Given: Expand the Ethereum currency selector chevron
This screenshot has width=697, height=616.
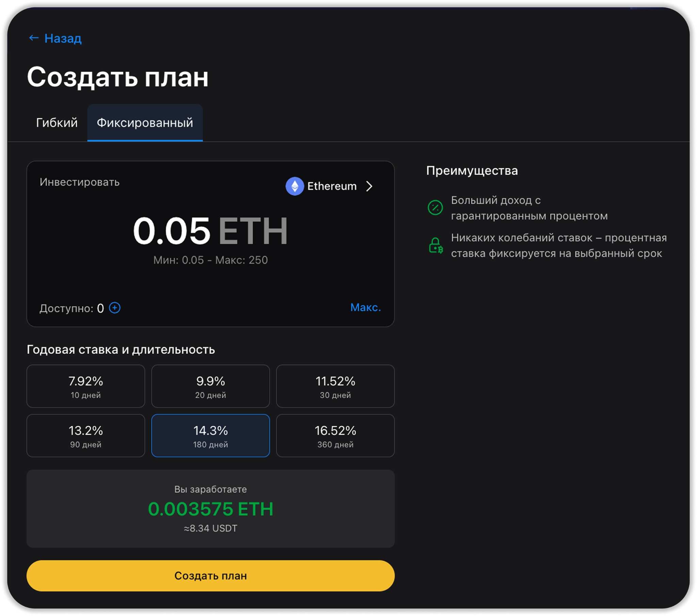Looking at the screenshot, I should tap(369, 186).
